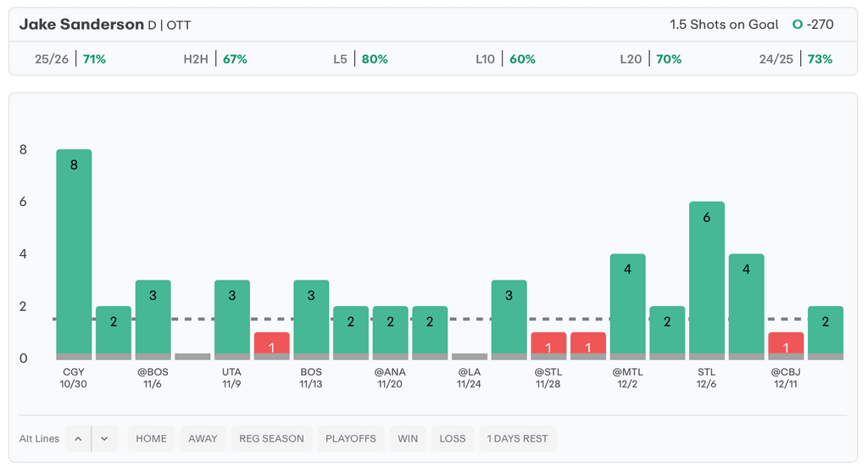Toggle the 1 DAYS REST filter
The width and height of the screenshot is (868, 473).
517,438
